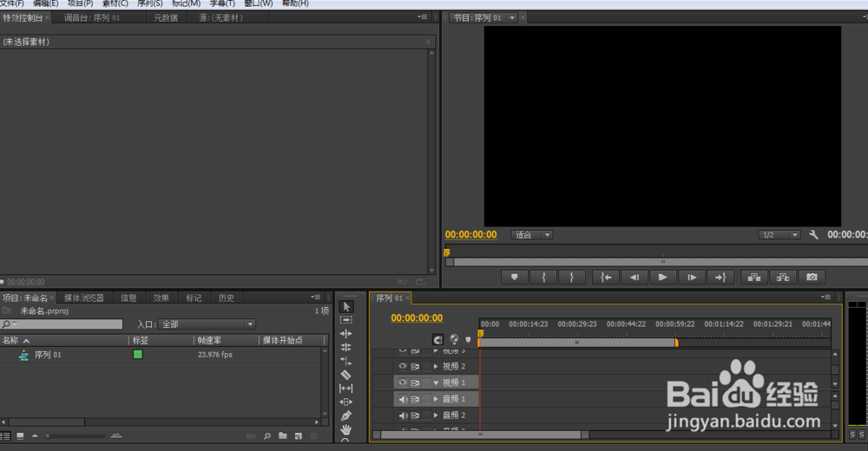The image size is (868, 451).
Task: Click Mark In button in Program monitor
Action: (x=543, y=278)
